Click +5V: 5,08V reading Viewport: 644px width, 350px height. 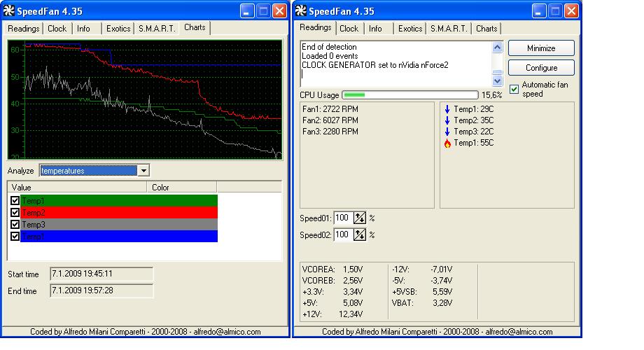point(332,303)
